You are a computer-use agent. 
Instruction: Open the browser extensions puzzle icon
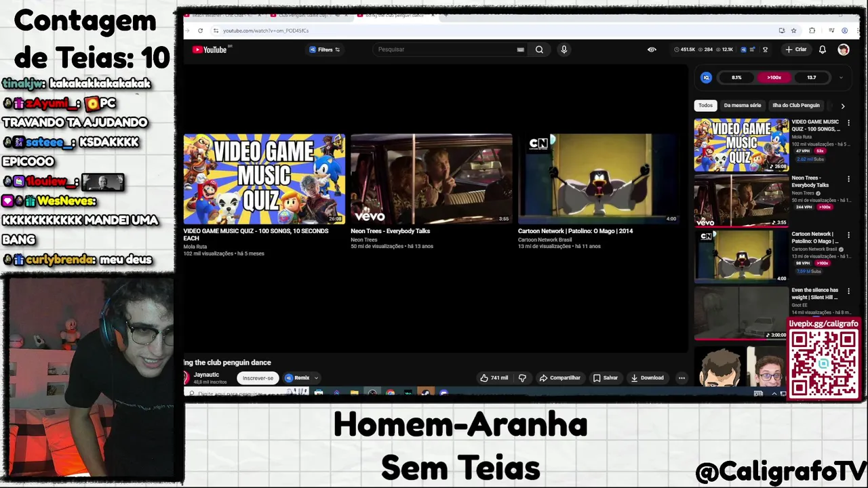pyautogui.click(x=812, y=30)
